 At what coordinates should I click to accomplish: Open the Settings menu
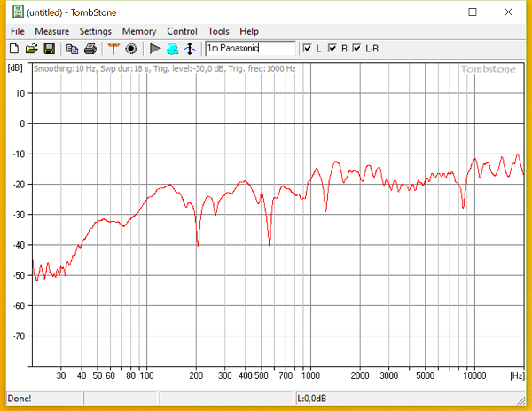tap(96, 31)
